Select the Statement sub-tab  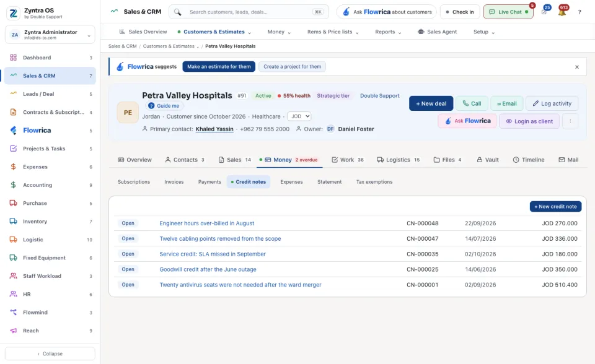click(x=329, y=182)
